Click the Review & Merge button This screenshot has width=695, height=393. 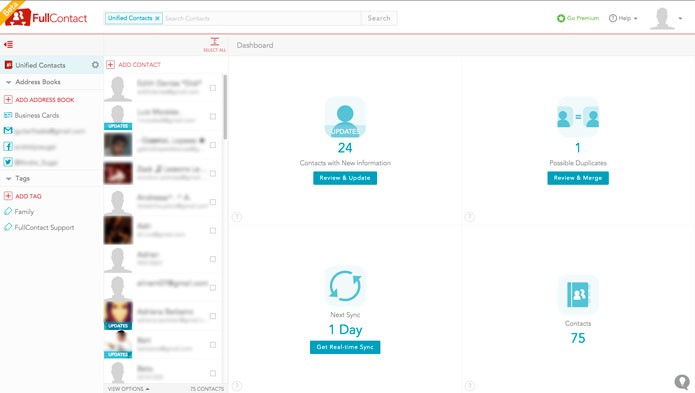click(x=578, y=178)
